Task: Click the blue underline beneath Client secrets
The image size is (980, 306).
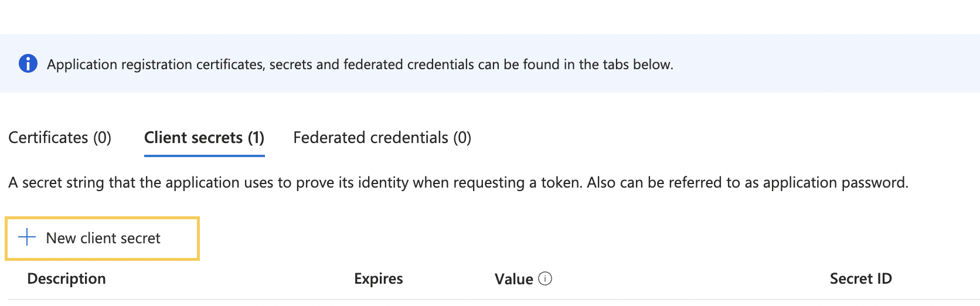Action: [x=205, y=156]
